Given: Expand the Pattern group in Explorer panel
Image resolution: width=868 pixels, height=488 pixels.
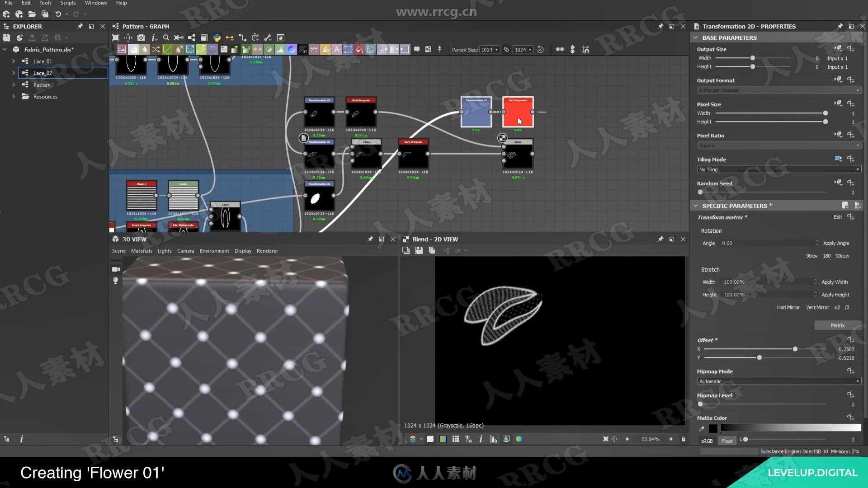Looking at the screenshot, I should point(13,84).
